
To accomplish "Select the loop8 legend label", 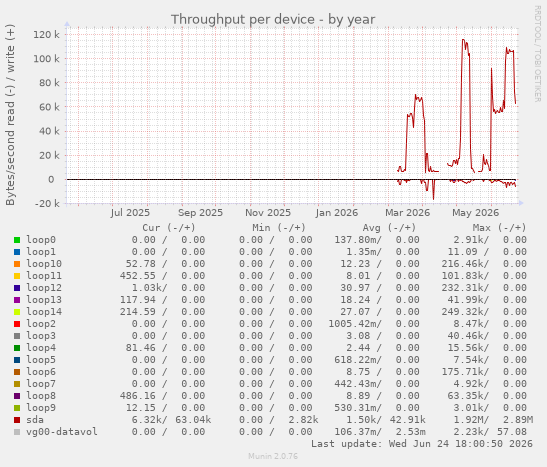I will coord(41,396).
